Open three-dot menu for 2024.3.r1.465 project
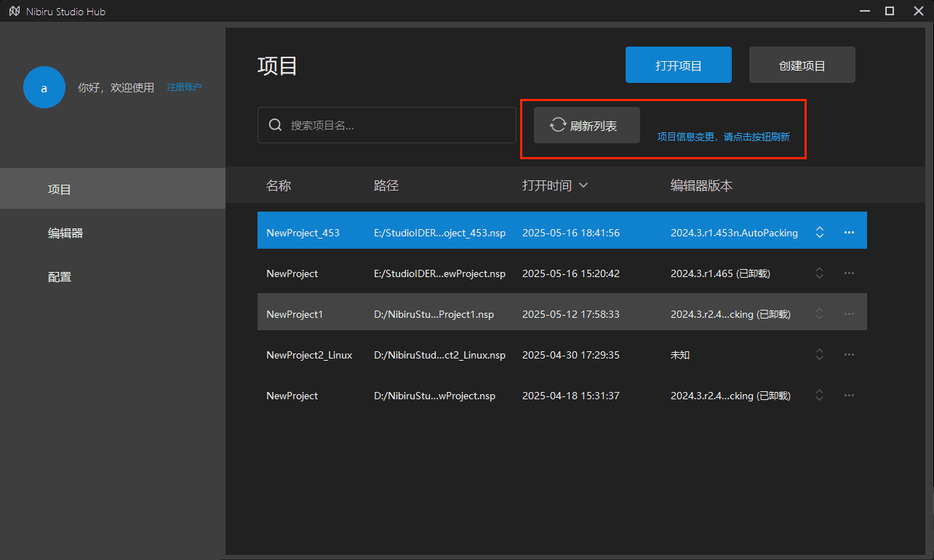The height and width of the screenshot is (560, 934). point(848,273)
